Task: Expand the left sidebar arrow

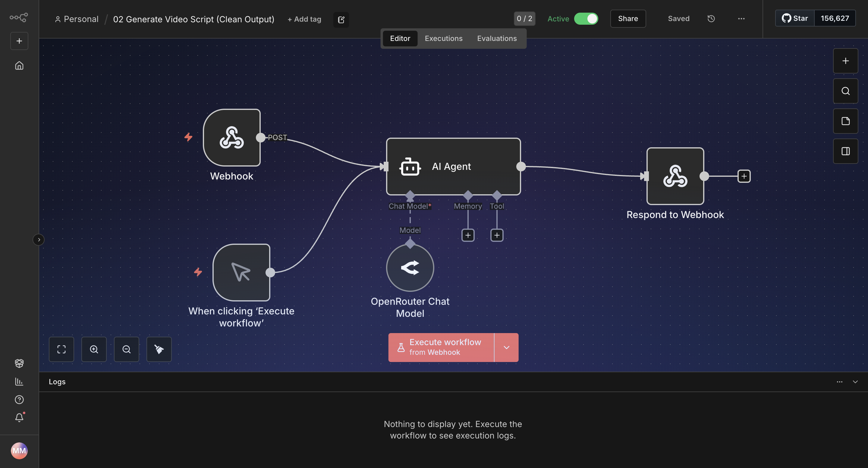Action: [x=39, y=240]
